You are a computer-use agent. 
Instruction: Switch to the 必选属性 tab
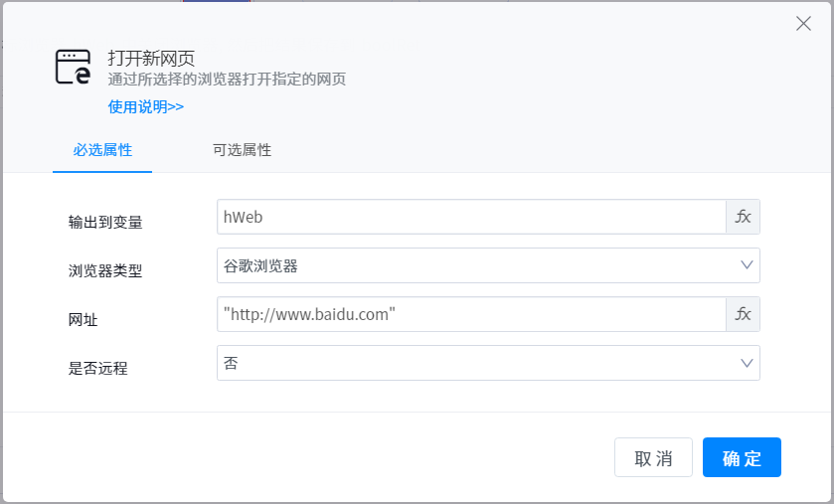[x=102, y=150]
